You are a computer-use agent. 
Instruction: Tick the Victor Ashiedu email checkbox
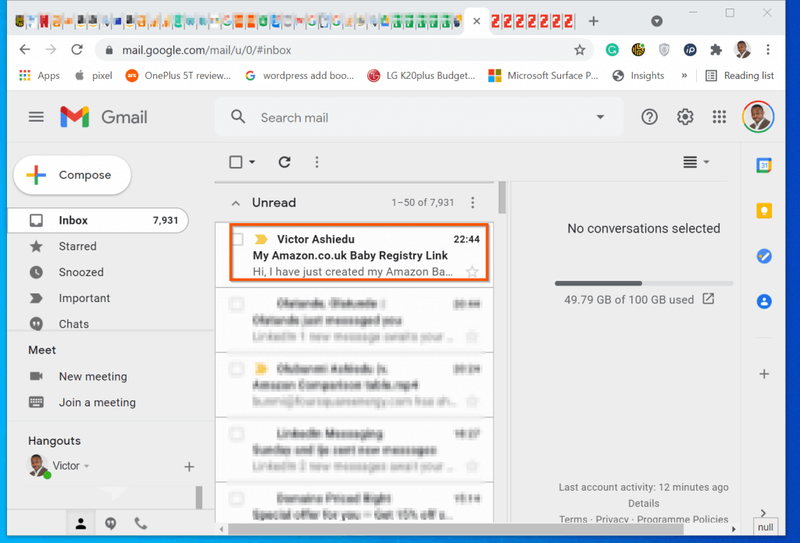(237, 239)
